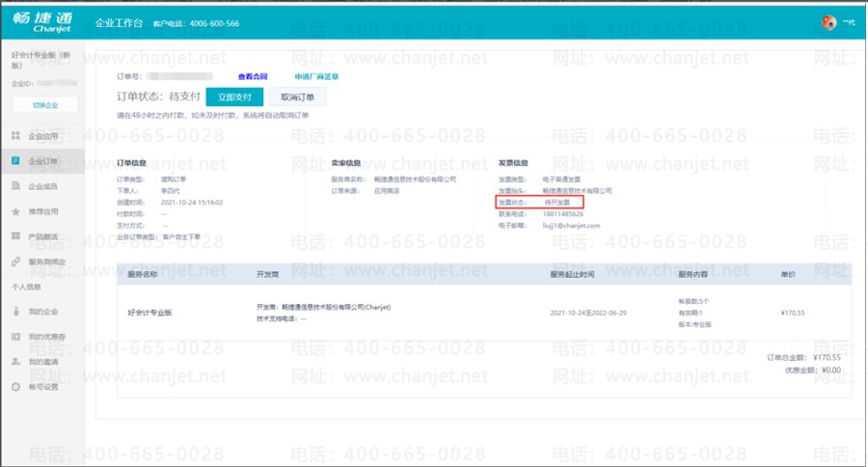Click the 我的优惠券 coupon icon
This screenshot has width=868, height=467.
16,337
